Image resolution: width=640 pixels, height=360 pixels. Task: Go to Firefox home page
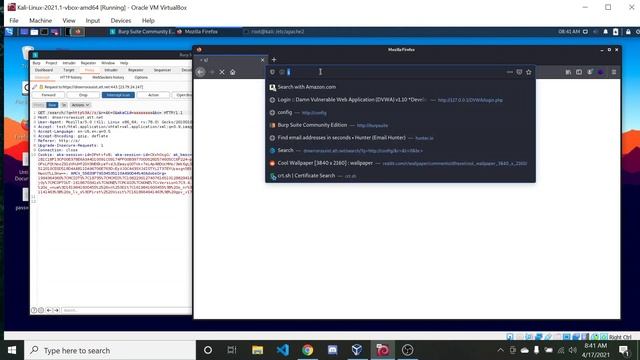tap(233, 72)
